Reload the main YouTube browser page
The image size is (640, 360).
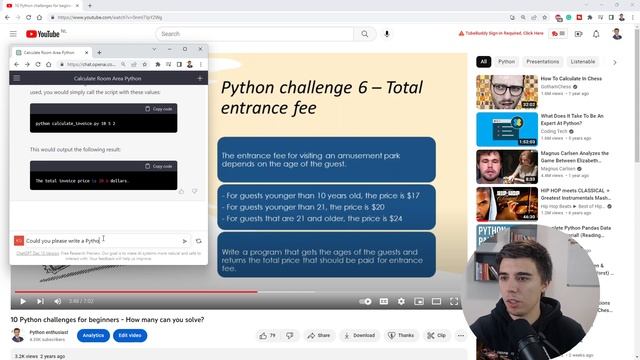(29, 18)
